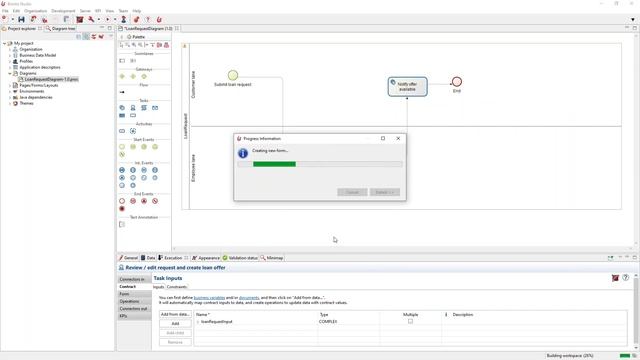
Task: Click the Details button in Progress Information dialog
Action: pos(384,192)
